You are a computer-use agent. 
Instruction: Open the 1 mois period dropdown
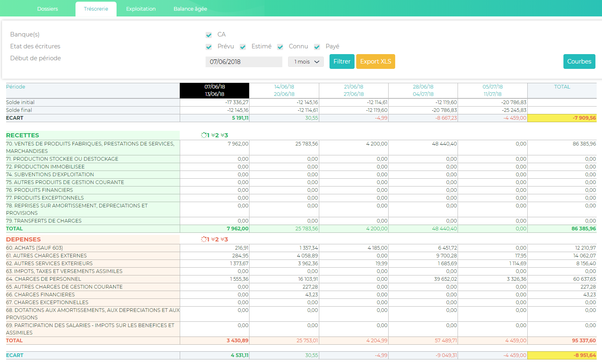[305, 61]
